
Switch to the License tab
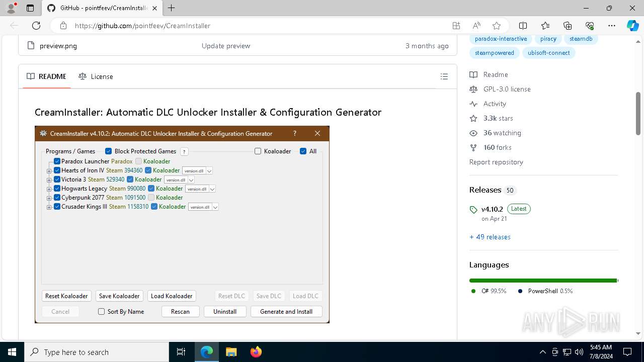coord(96,76)
